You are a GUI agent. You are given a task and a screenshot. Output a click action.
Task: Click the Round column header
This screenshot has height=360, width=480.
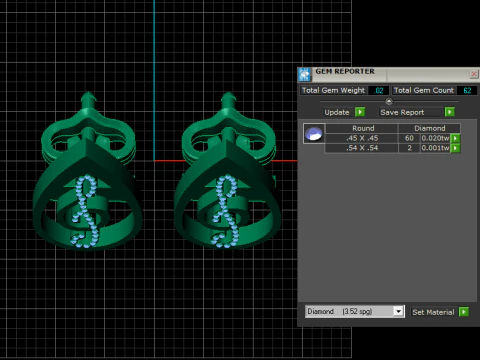(362, 128)
